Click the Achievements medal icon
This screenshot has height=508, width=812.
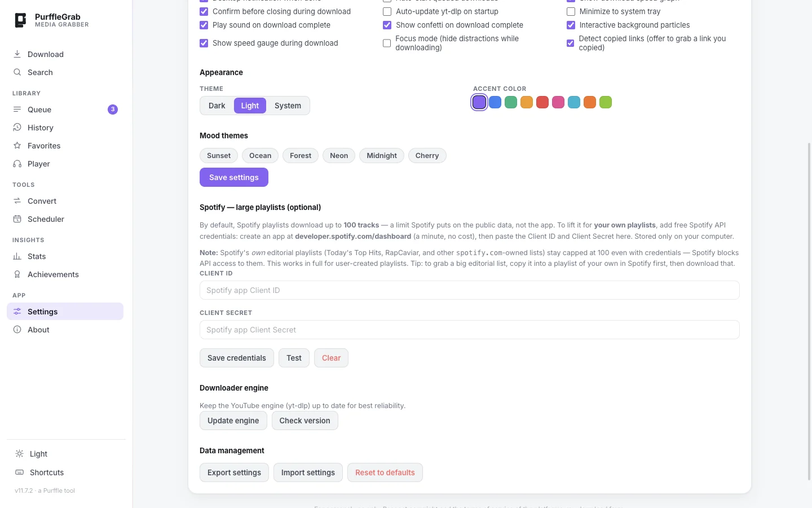[x=17, y=274]
